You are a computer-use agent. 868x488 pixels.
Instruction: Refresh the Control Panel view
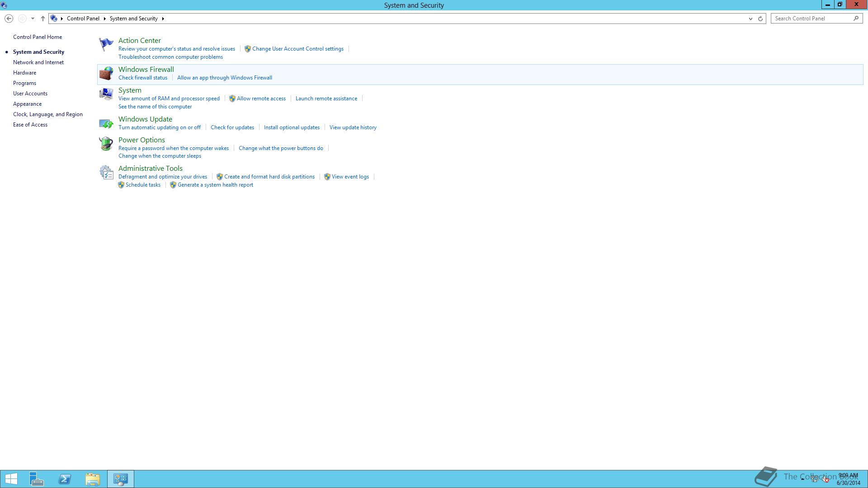(x=760, y=19)
